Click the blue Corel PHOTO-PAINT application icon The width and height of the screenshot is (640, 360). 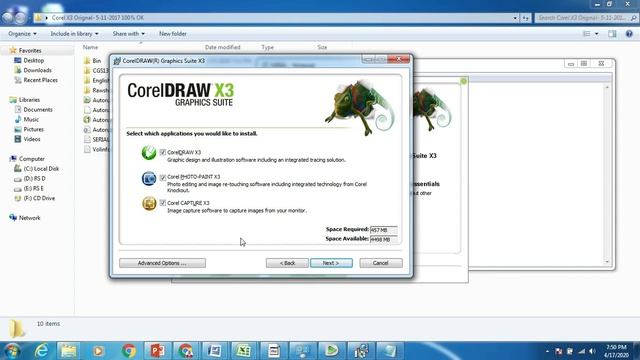pos(149,178)
